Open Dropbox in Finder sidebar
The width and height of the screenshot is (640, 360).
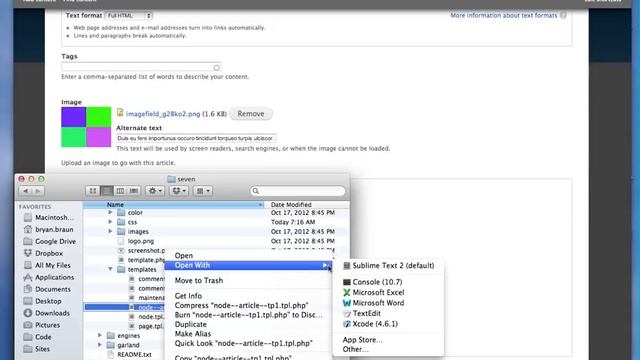[x=44, y=253]
